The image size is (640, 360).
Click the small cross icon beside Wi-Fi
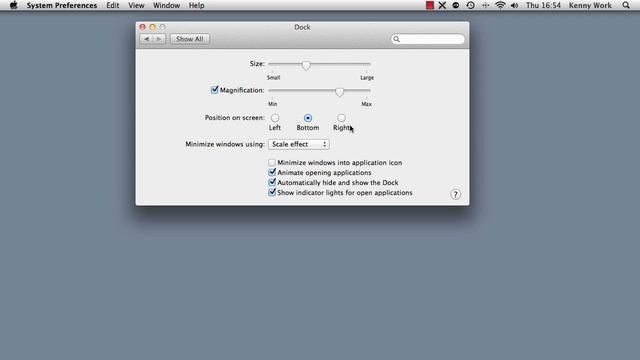click(x=485, y=5)
